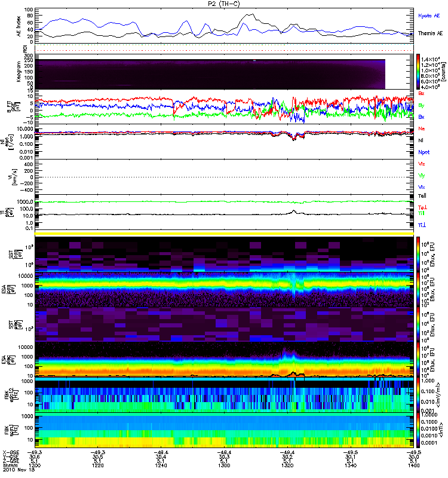Click the "1320" time tick label
The image size is (448, 478).
287,465
